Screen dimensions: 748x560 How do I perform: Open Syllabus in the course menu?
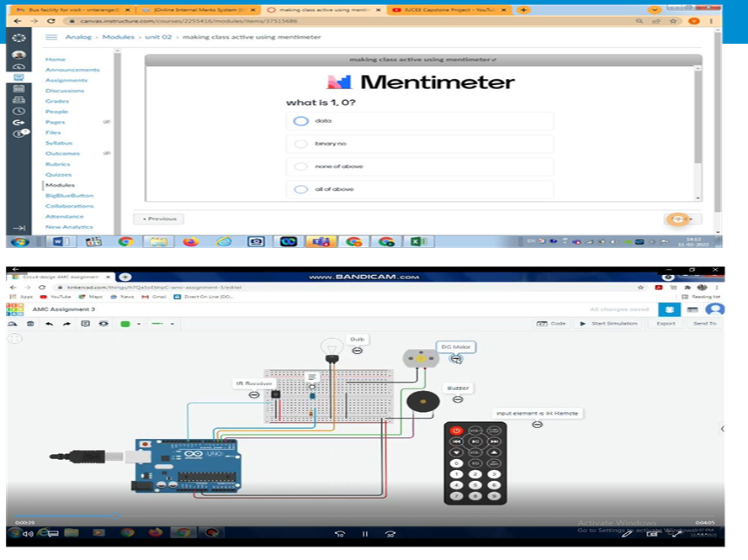point(59,143)
